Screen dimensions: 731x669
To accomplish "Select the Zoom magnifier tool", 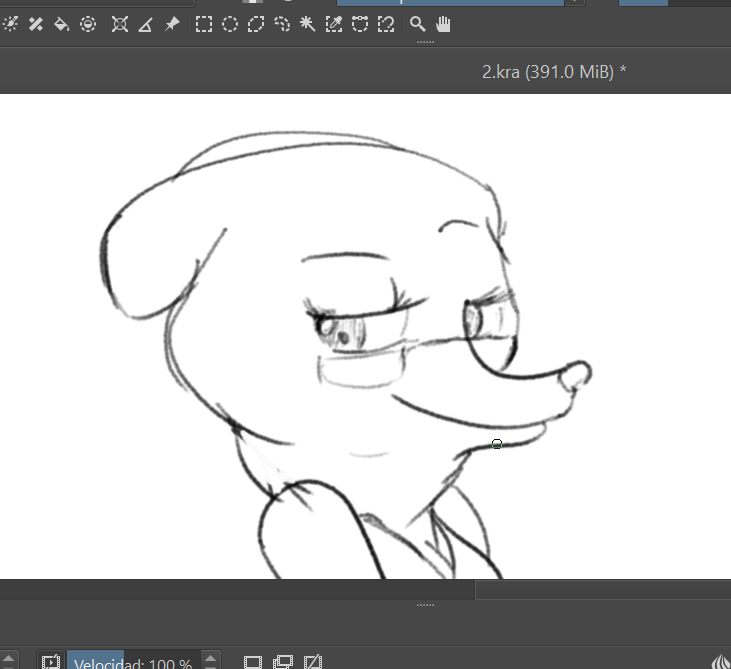I will point(417,24).
